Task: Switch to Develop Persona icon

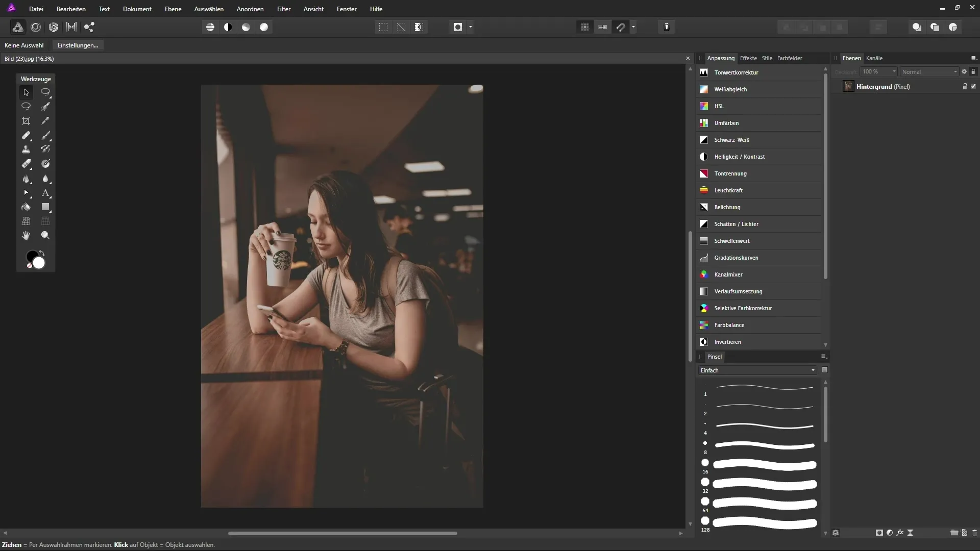Action: click(54, 27)
